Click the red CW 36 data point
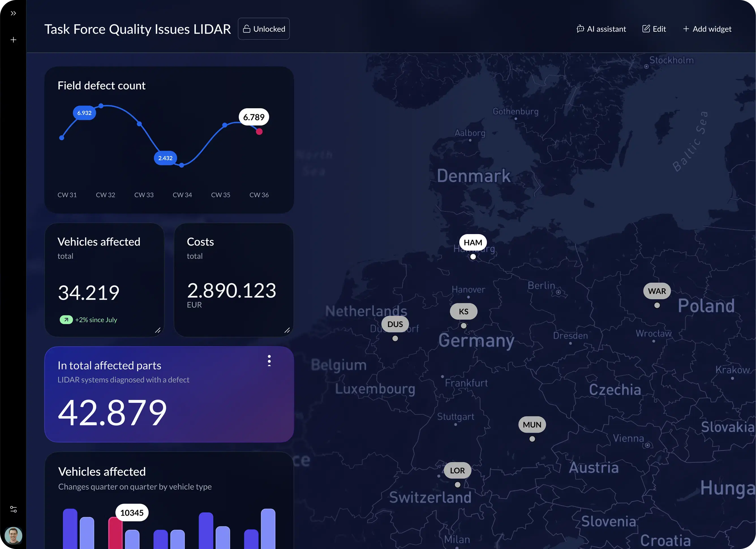The image size is (756, 549). pos(259,131)
